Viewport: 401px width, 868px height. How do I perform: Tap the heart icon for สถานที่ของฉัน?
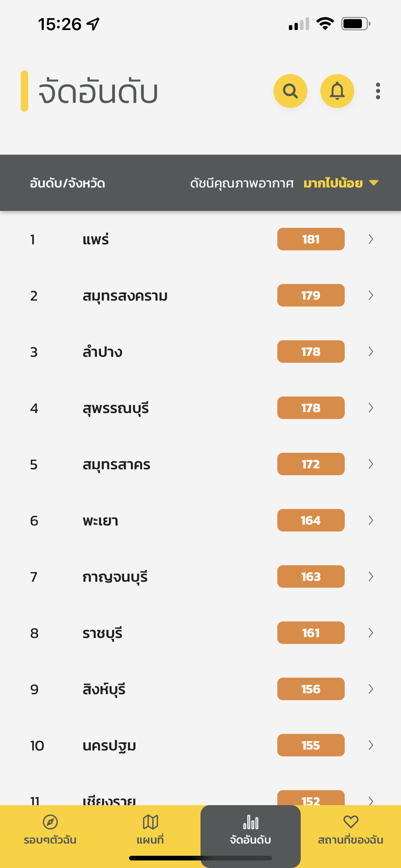click(351, 822)
